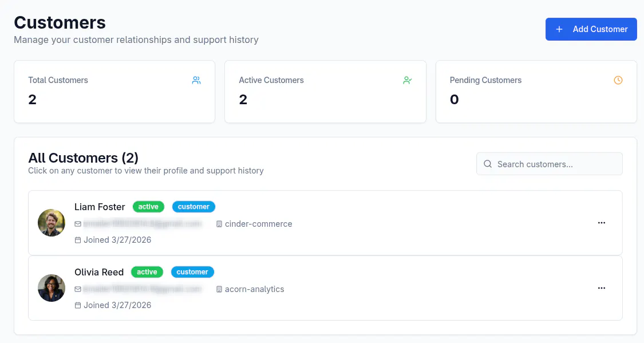This screenshot has width=644, height=343.
Task: Click the Add Customer button
Action: 591,29
